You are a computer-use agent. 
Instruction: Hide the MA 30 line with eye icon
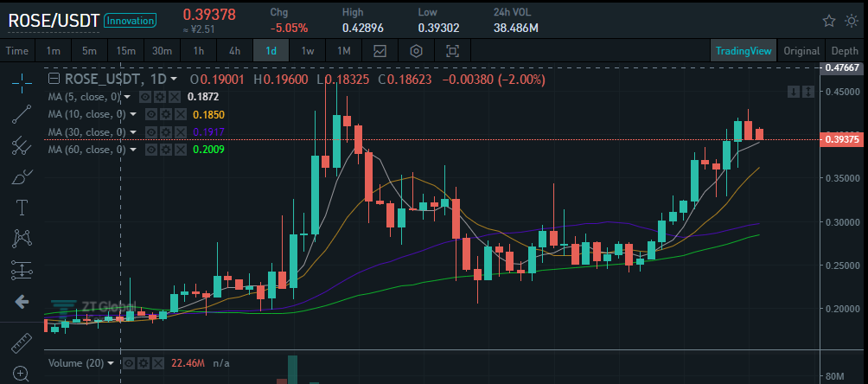pos(150,132)
